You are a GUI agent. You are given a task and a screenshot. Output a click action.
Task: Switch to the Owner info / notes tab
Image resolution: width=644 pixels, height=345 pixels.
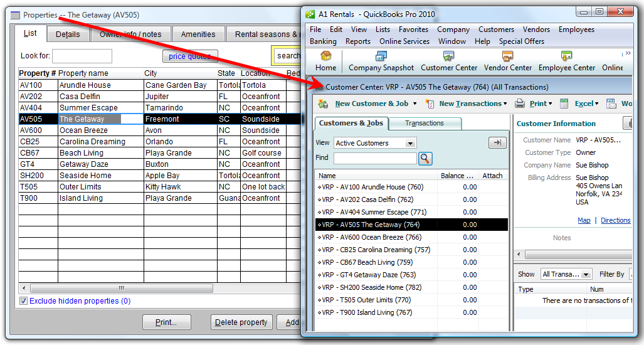click(130, 34)
